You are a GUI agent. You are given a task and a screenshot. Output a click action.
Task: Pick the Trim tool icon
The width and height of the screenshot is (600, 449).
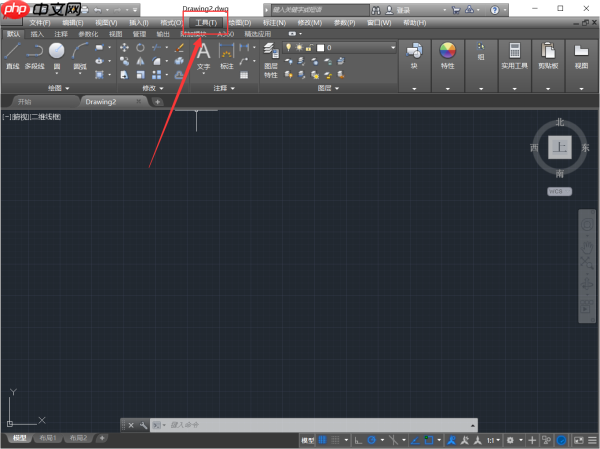tap(156, 47)
